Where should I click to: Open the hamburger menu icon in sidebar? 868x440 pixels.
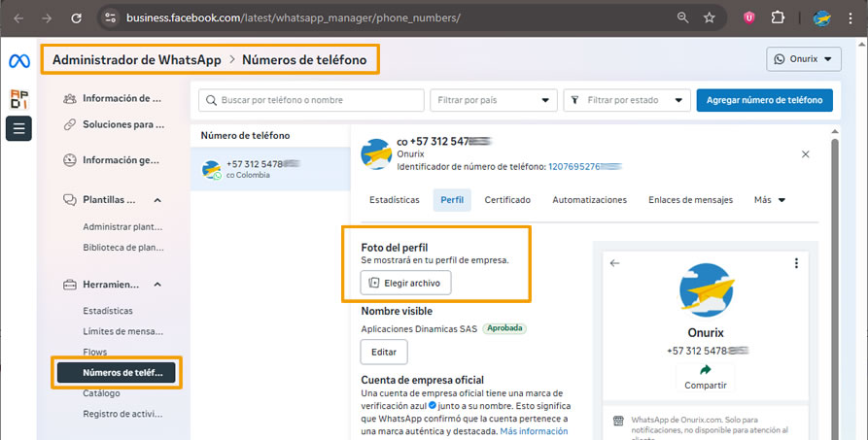(x=18, y=128)
